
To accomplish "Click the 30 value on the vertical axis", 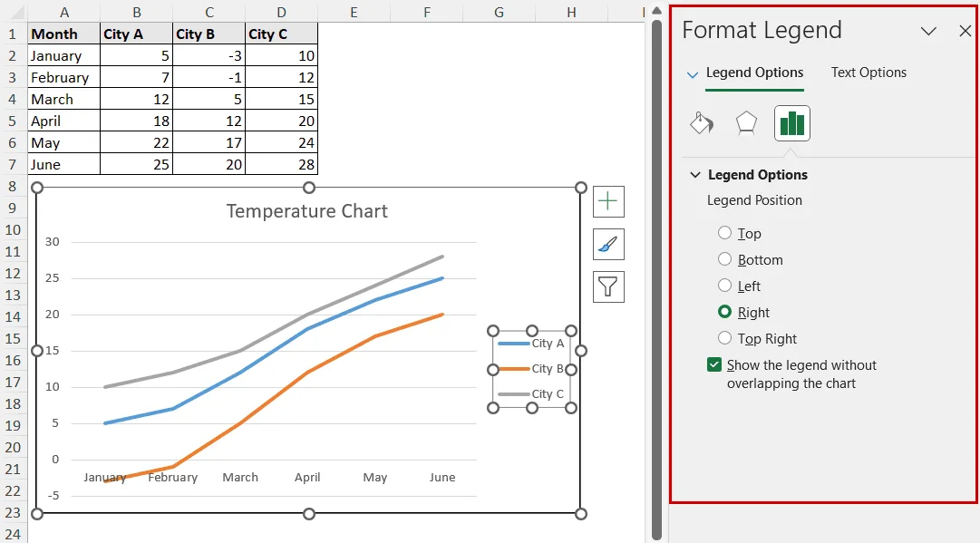I will [53, 242].
